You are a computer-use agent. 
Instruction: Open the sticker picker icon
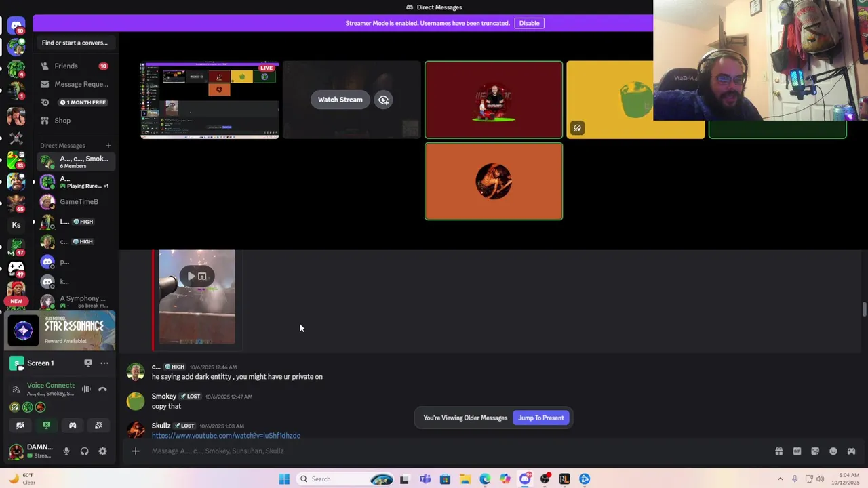pos(815,451)
